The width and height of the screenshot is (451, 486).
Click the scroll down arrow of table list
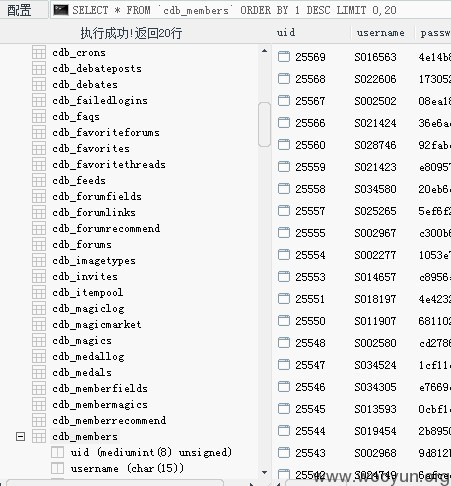point(264,472)
